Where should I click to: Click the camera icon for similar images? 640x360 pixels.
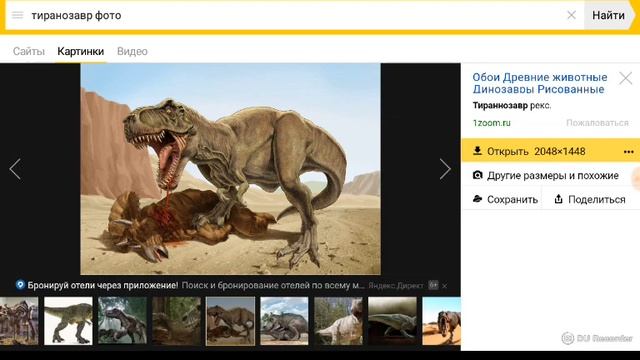coord(477,175)
